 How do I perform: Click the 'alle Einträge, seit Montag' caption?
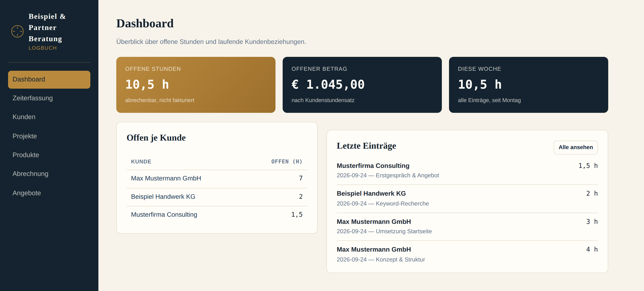489,100
